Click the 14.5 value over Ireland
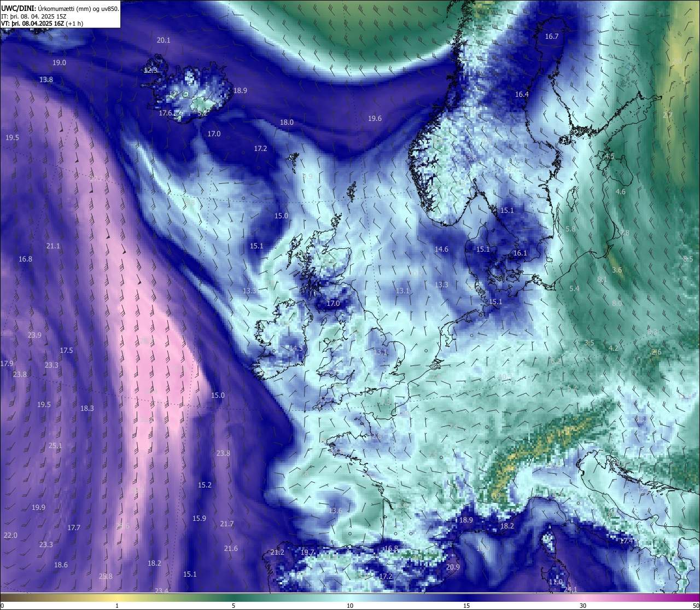Viewport: 700px width, 610px height. tap(296, 348)
